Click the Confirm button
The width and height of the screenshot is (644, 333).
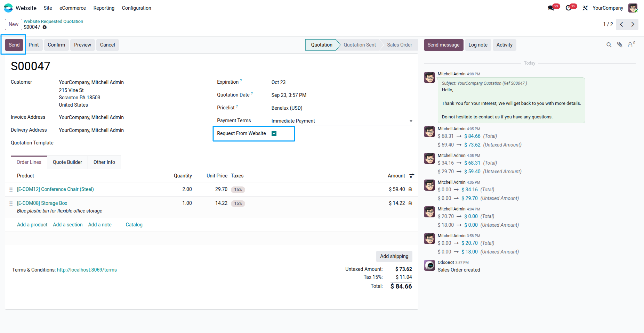tap(56, 45)
